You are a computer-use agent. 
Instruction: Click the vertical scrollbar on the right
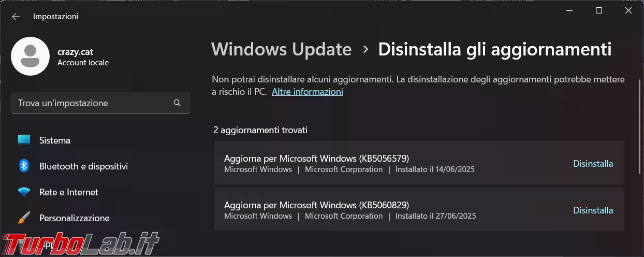(x=640, y=104)
